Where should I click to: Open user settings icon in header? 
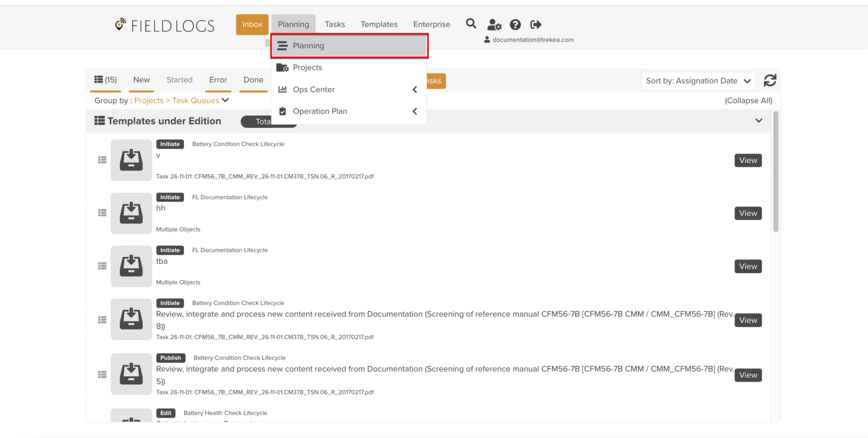tap(494, 25)
